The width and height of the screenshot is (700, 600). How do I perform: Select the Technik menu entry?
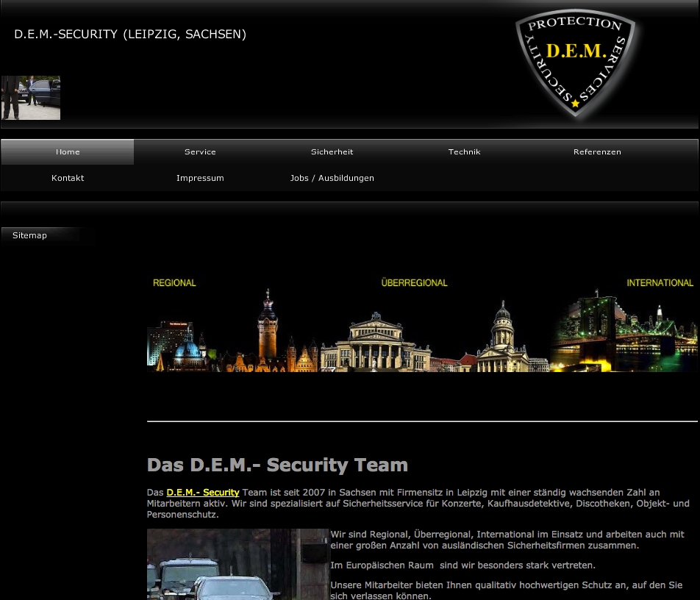pos(464,151)
